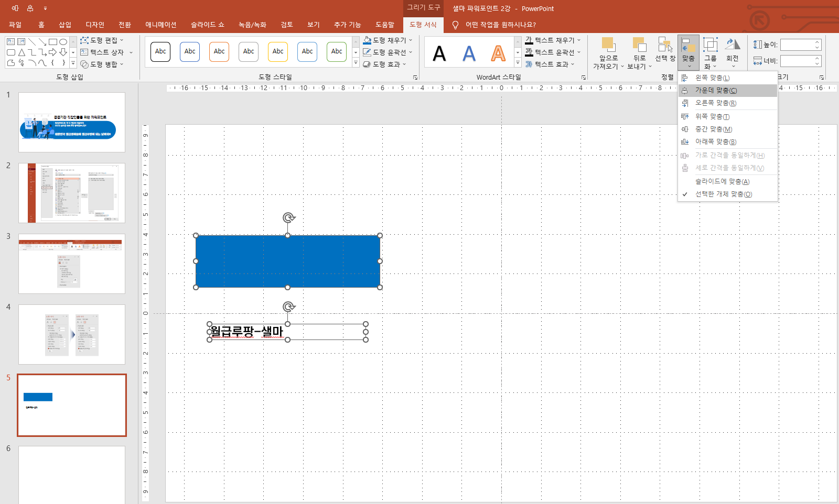Expand the Text Outline (텍스트 윤곽선) dropdown
839x504 pixels.
pyautogui.click(x=579, y=52)
